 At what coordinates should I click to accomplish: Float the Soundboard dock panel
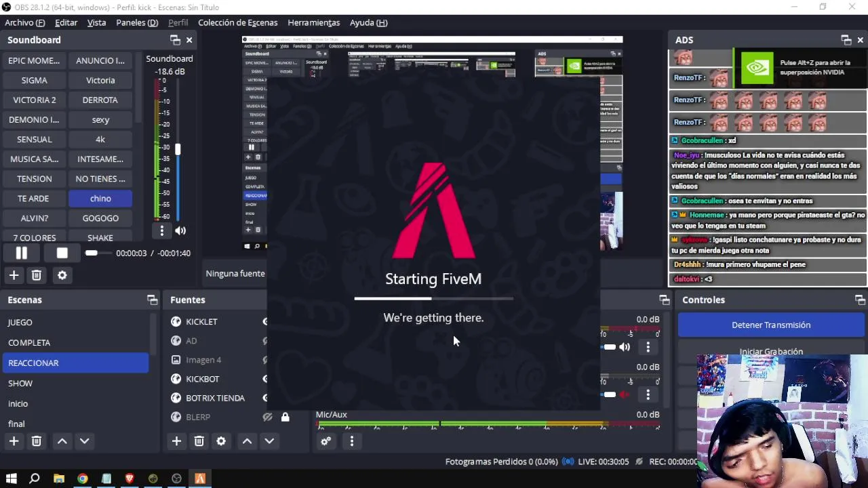175,40
